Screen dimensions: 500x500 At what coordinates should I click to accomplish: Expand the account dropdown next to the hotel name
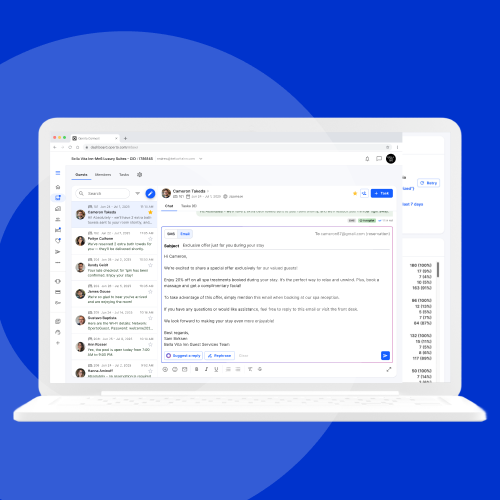(x=201, y=159)
